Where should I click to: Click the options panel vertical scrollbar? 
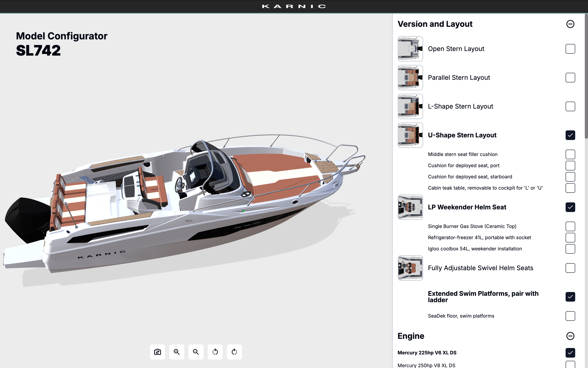586,76
